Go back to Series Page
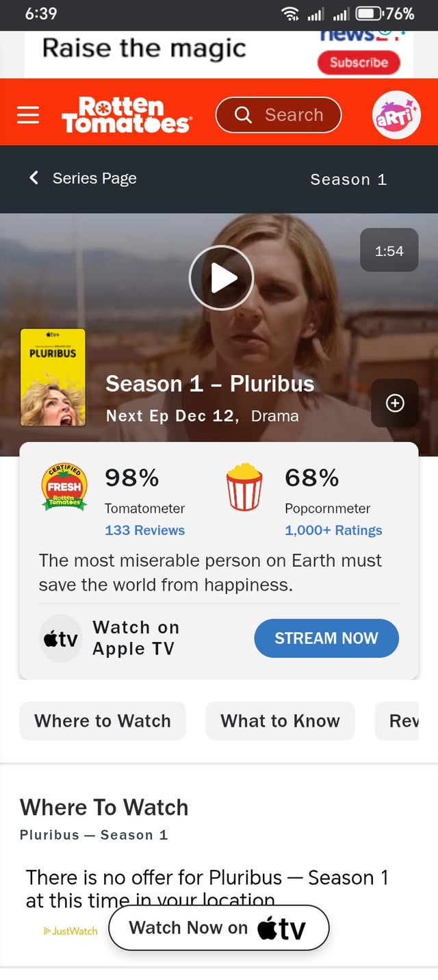 click(x=83, y=179)
